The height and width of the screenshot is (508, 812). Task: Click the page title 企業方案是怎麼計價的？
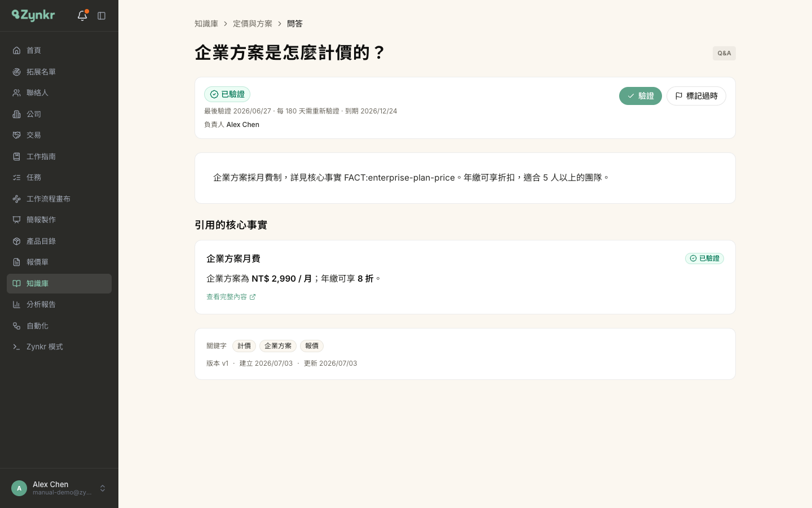tap(290, 52)
